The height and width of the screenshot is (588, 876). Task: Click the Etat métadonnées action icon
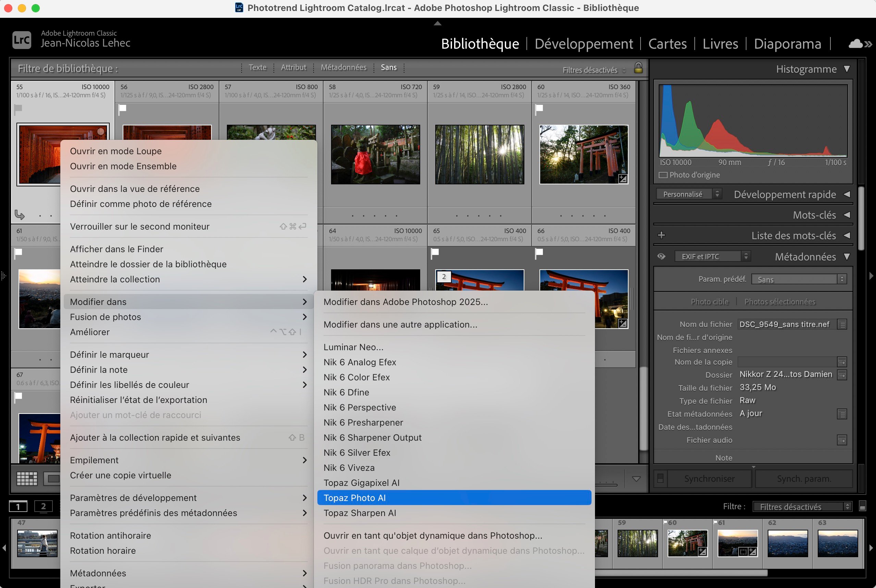[842, 414]
